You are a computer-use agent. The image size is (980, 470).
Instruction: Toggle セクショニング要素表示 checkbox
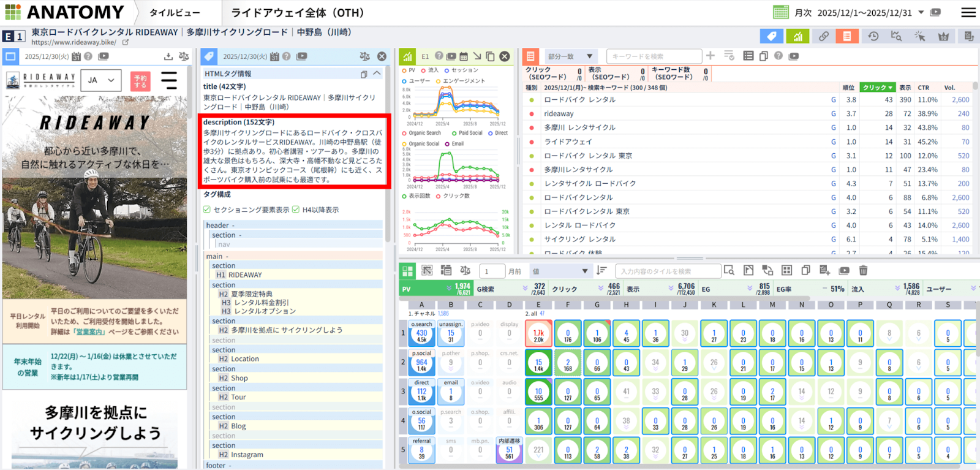click(207, 210)
